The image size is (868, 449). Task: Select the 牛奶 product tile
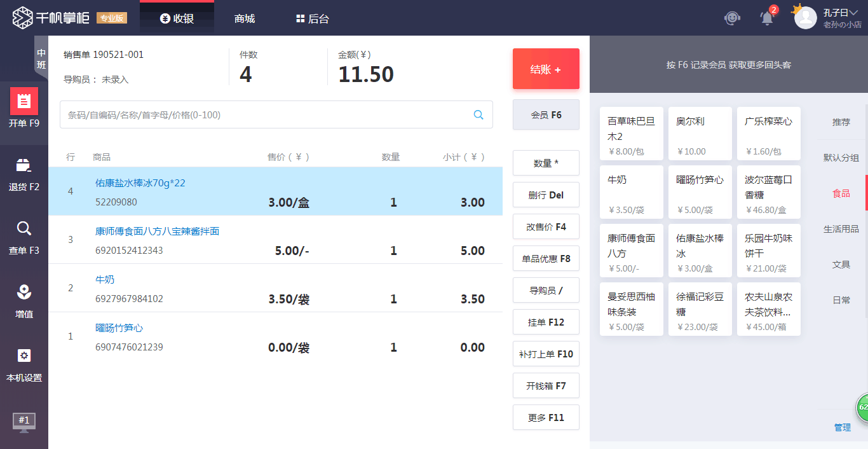631,191
